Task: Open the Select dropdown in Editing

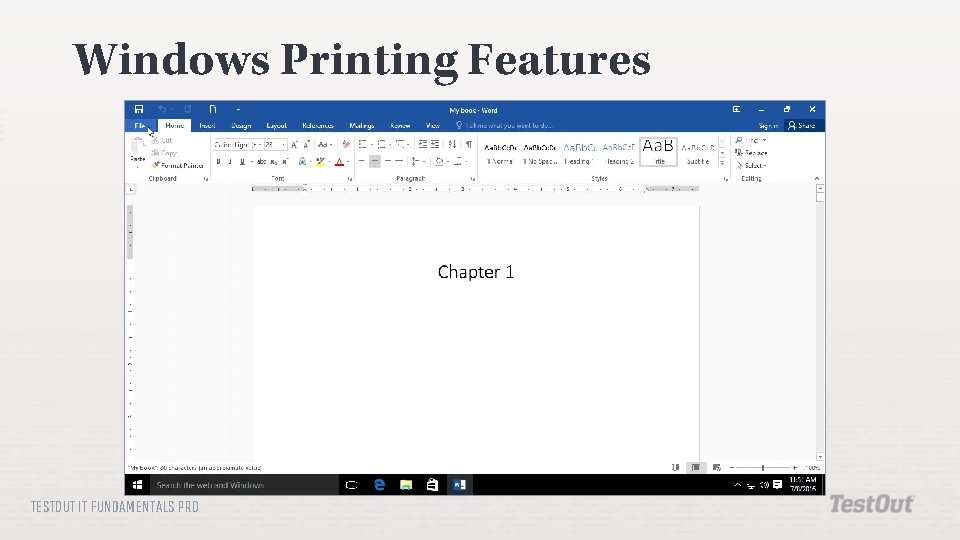Action: click(751, 165)
